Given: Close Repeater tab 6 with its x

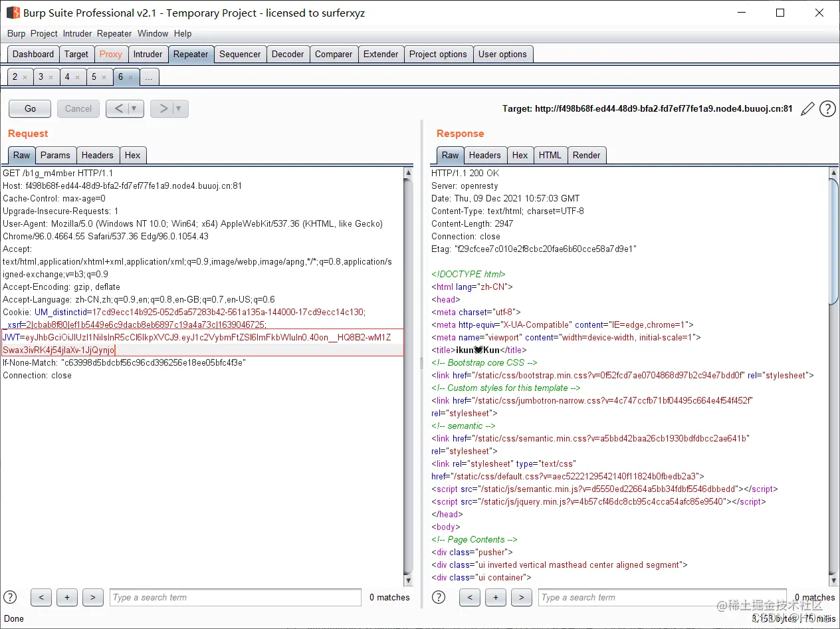Looking at the screenshot, I should pyautogui.click(x=130, y=77).
